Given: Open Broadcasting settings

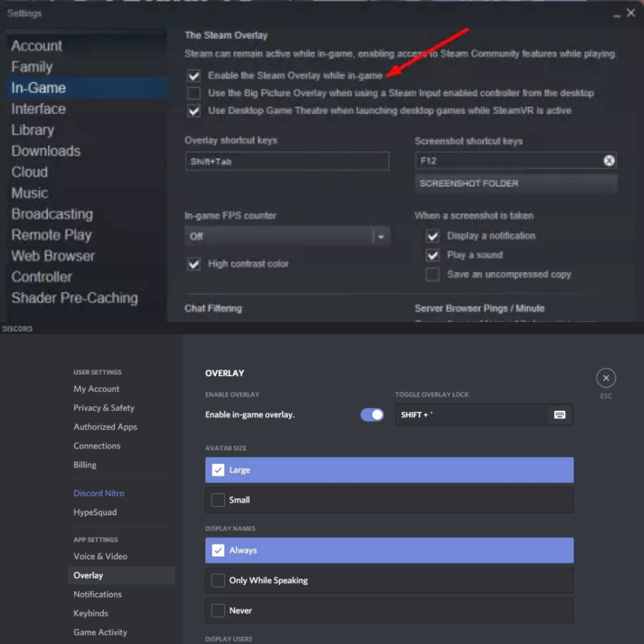Looking at the screenshot, I should (52, 214).
